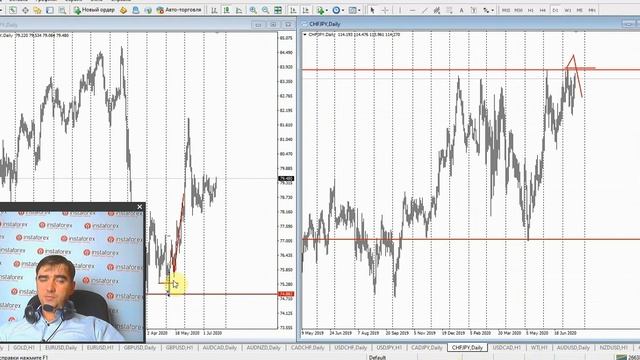Switch timeframe to M30
640x360 pixels.
[518, 10]
